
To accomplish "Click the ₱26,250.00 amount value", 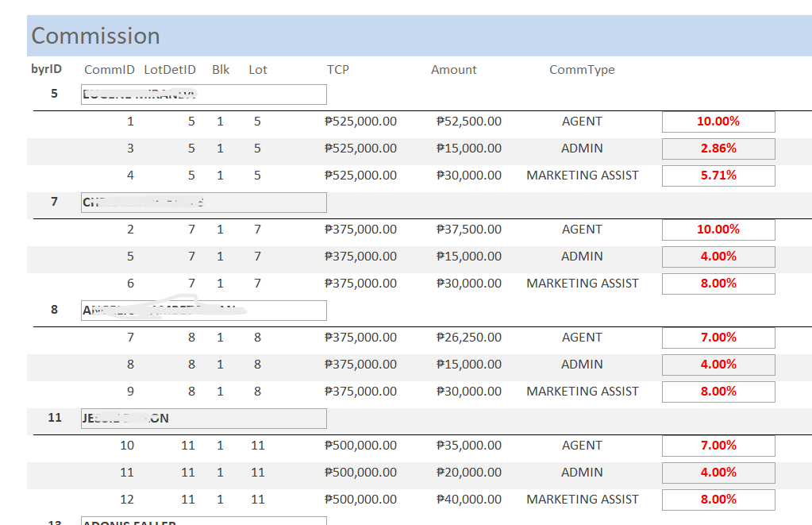I will click(469, 338).
